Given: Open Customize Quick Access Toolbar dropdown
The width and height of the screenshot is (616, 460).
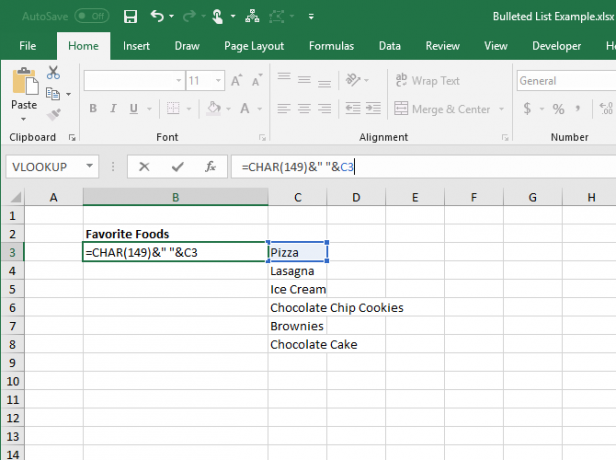Looking at the screenshot, I should pyautogui.click(x=311, y=16).
